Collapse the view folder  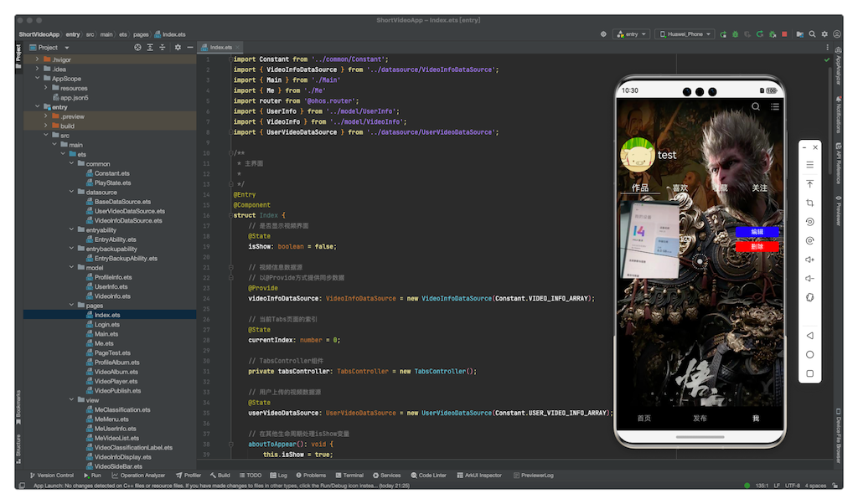click(x=72, y=399)
